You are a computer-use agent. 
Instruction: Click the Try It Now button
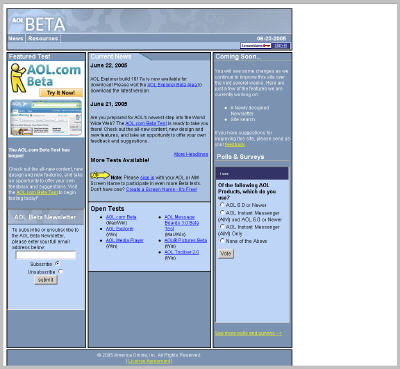(x=61, y=93)
